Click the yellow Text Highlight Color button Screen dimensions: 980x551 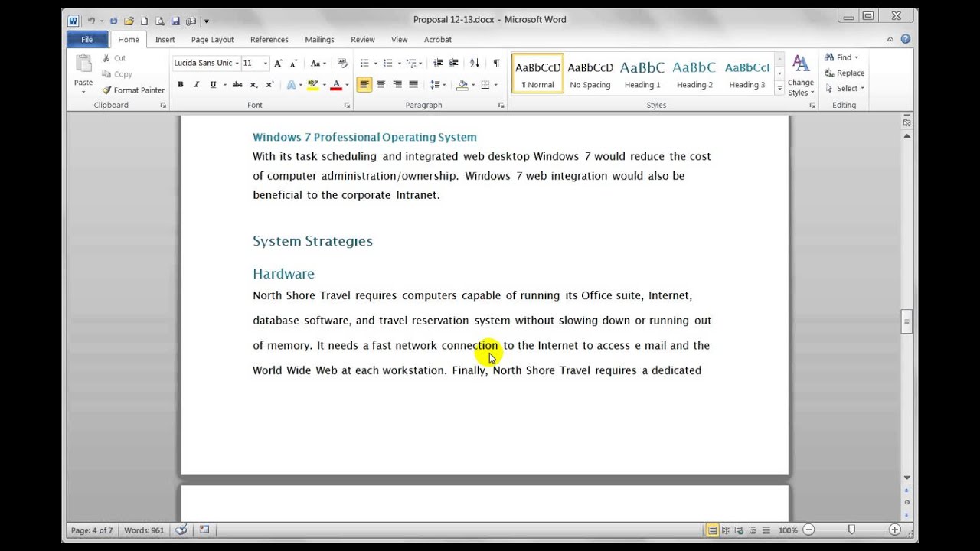pyautogui.click(x=312, y=85)
